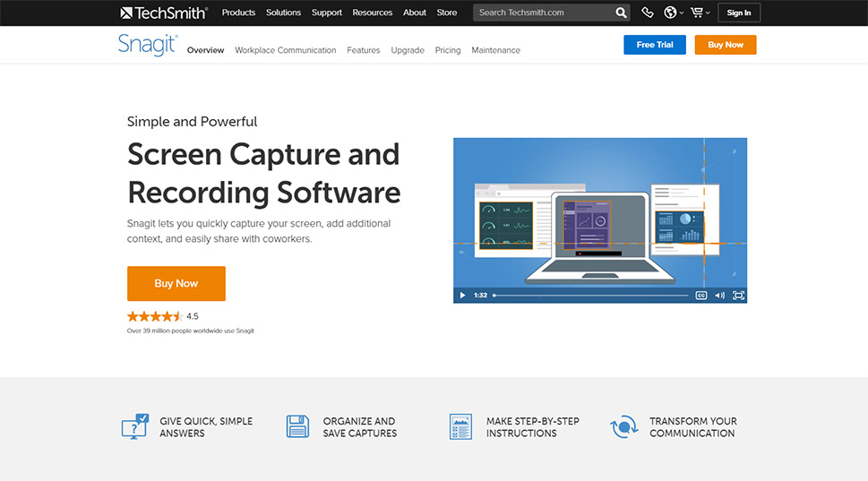This screenshot has width=868, height=481.
Task: Open the Upgrade tab
Action: point(408,50)
